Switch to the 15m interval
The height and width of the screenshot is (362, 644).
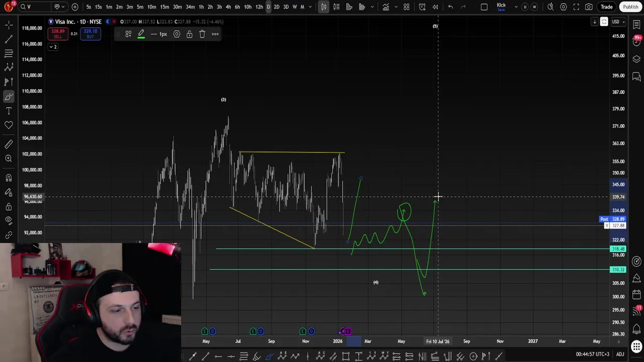click(x=165, y=7)
